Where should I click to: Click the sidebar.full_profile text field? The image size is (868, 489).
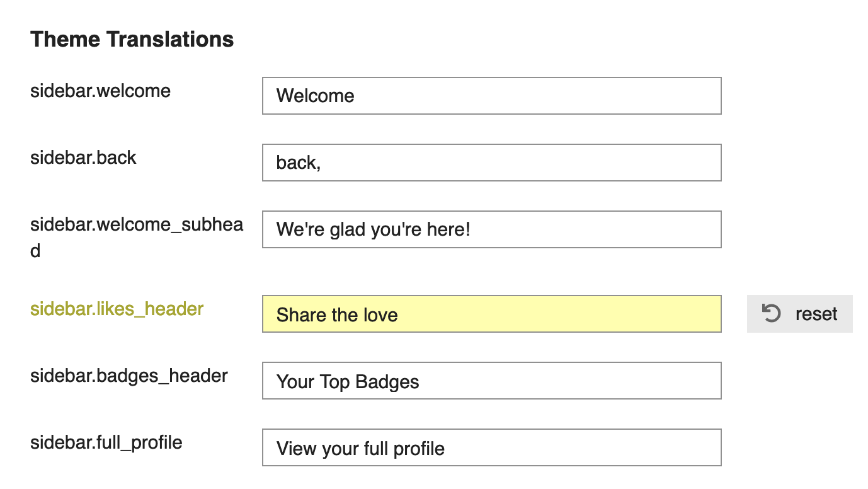(x=491, y=447)
